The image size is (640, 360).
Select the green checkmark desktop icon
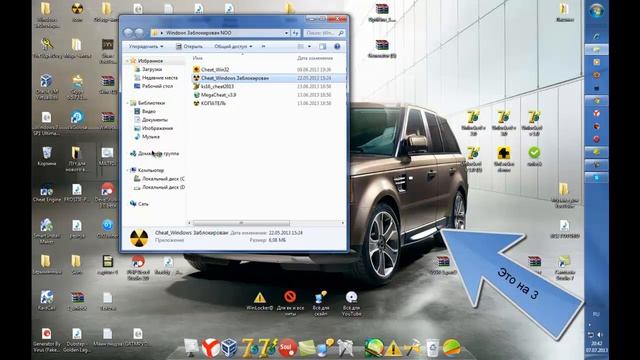pyautogui.click(x=534, y=156)
